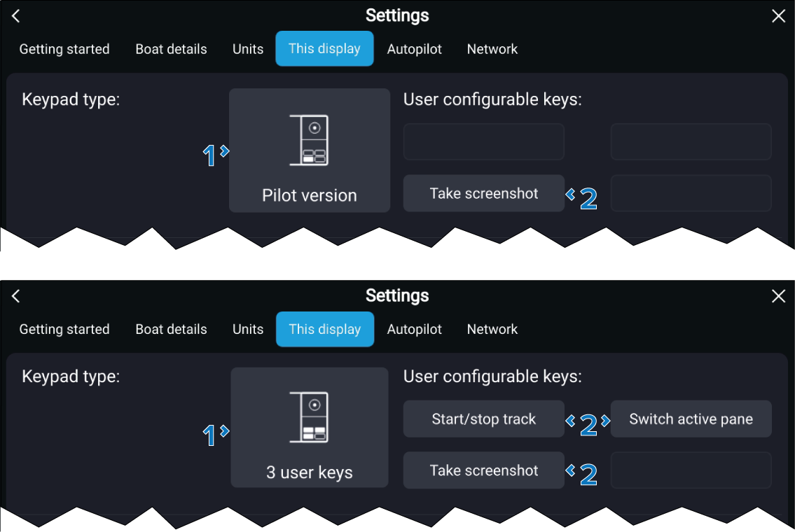Open Autopilot tab in upper Settings screen
This screenshot has height=532, width=795.
[415, 49]
